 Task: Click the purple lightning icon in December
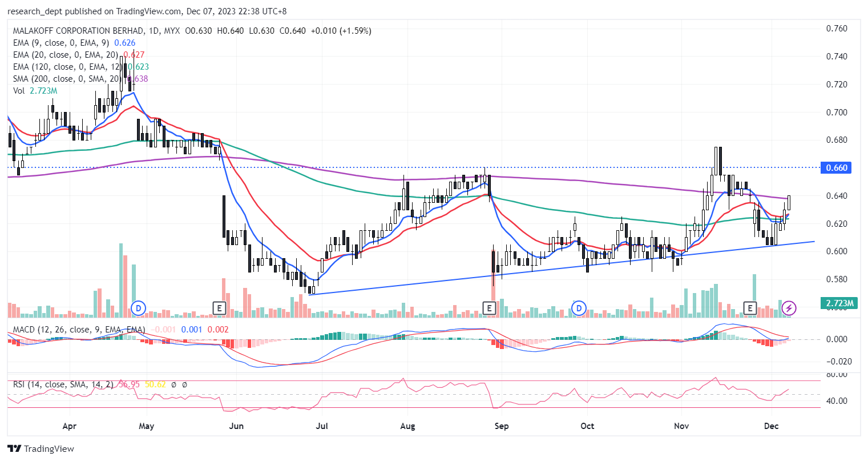point(789,308)
